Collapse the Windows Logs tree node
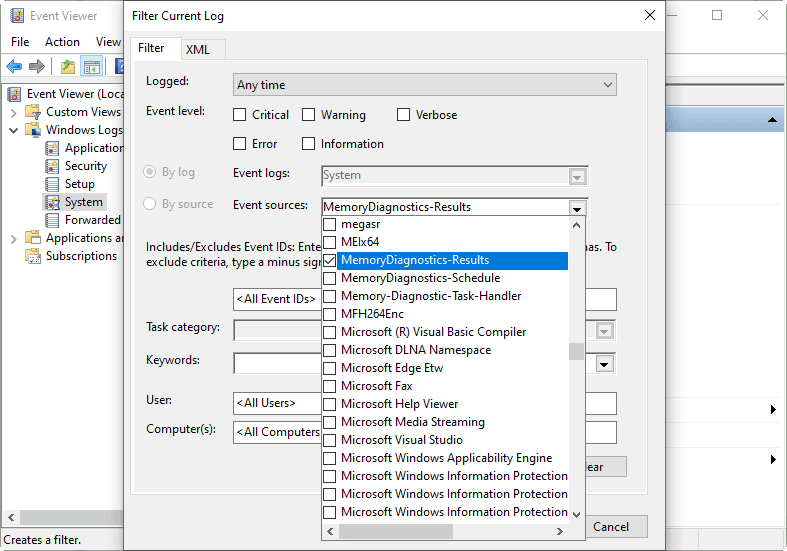This screenshot has width=787, height=551. click(x=14, y=130)
